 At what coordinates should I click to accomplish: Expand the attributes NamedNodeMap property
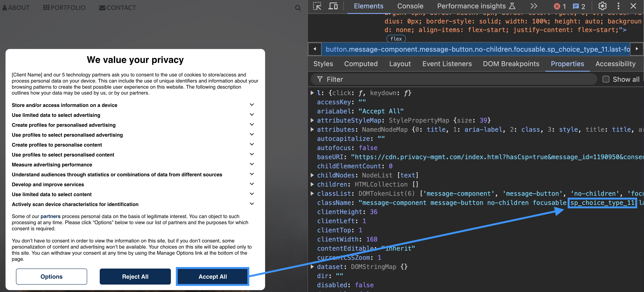pyautogui.click(x=312, y=129)
